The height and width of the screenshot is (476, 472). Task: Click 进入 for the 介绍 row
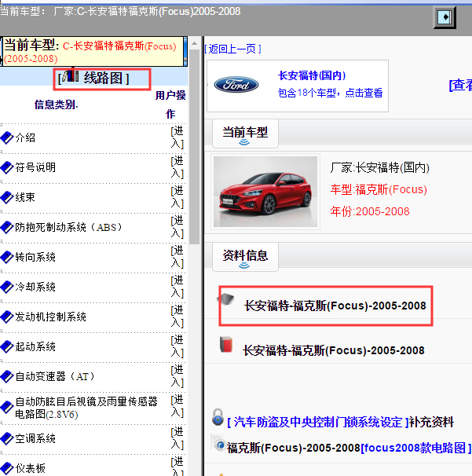pyautogui.click(x=177, y=137)
